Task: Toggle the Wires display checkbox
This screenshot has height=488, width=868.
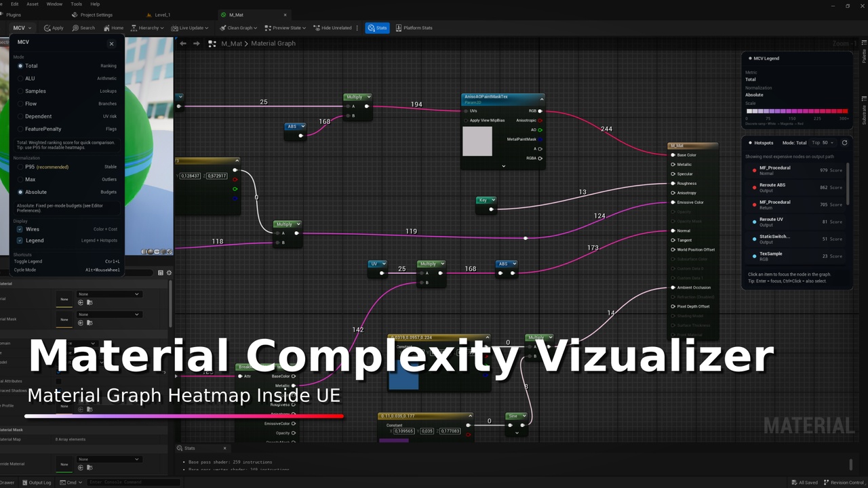Action: point(20,229)
